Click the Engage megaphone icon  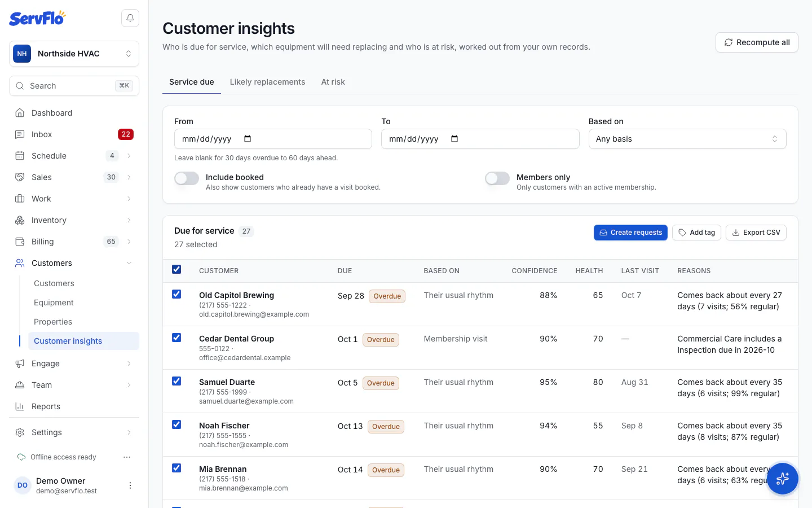pos(20,364)
